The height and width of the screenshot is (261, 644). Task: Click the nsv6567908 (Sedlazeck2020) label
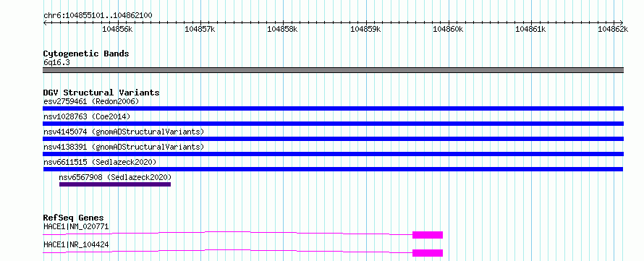[115, 177]
